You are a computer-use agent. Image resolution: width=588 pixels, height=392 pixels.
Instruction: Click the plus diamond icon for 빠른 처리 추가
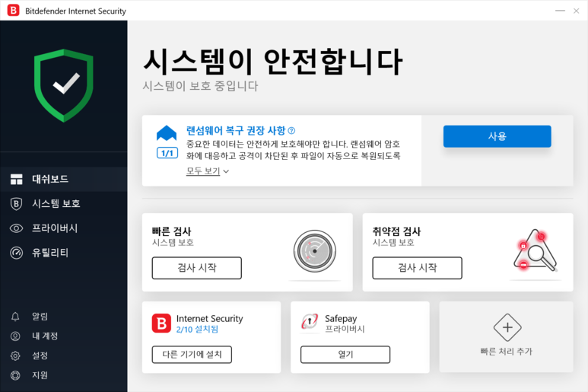point(507,327)
